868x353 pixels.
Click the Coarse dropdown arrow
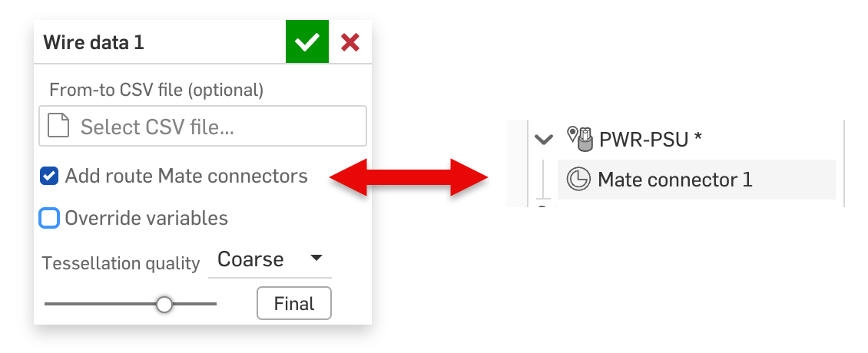click(316, 258)
